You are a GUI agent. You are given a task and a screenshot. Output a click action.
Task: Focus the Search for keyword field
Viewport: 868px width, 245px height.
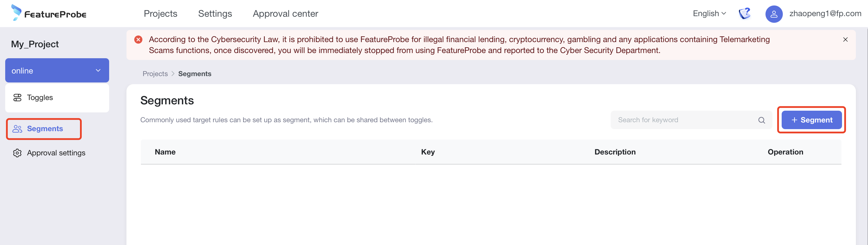point(684,120)
